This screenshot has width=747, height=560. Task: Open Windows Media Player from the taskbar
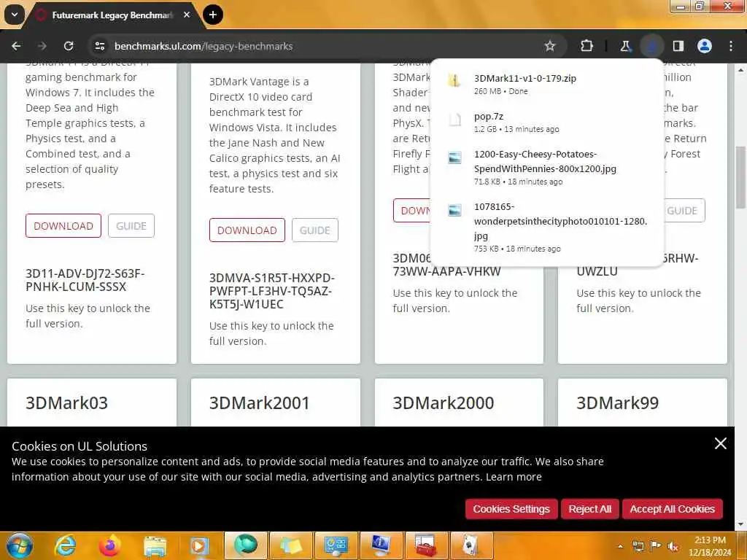point(200,545)
